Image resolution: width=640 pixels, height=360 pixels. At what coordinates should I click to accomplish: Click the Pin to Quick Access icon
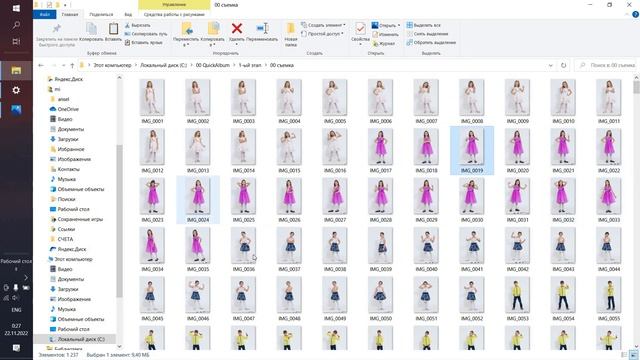[x=56, y=29]
